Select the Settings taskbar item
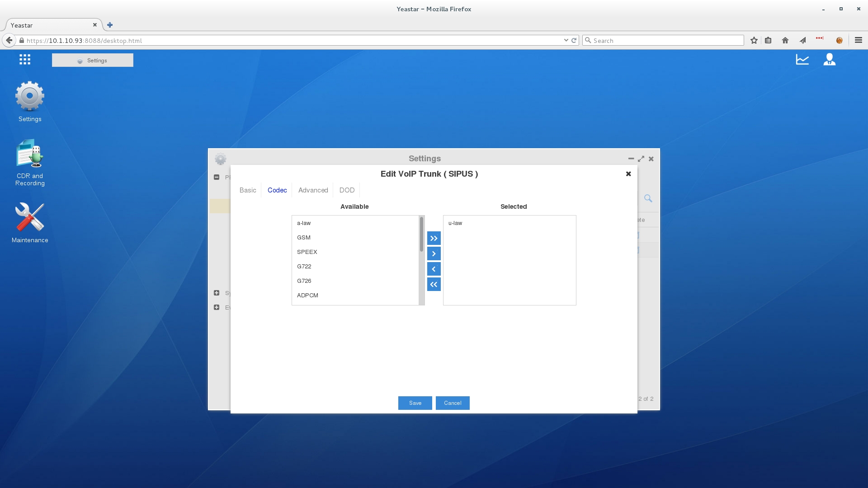 click(x=93, y=60)
